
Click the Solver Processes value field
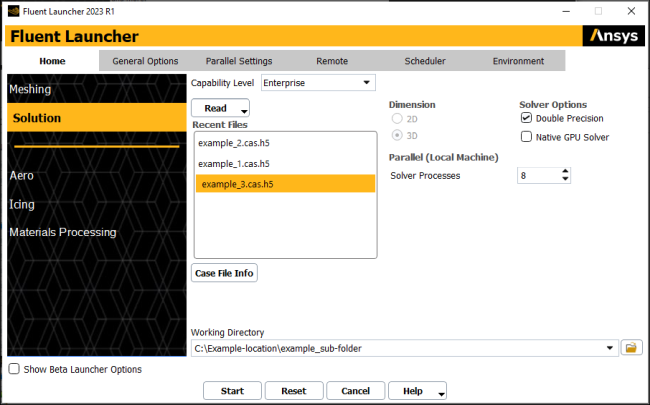click(x=538, y=175)
